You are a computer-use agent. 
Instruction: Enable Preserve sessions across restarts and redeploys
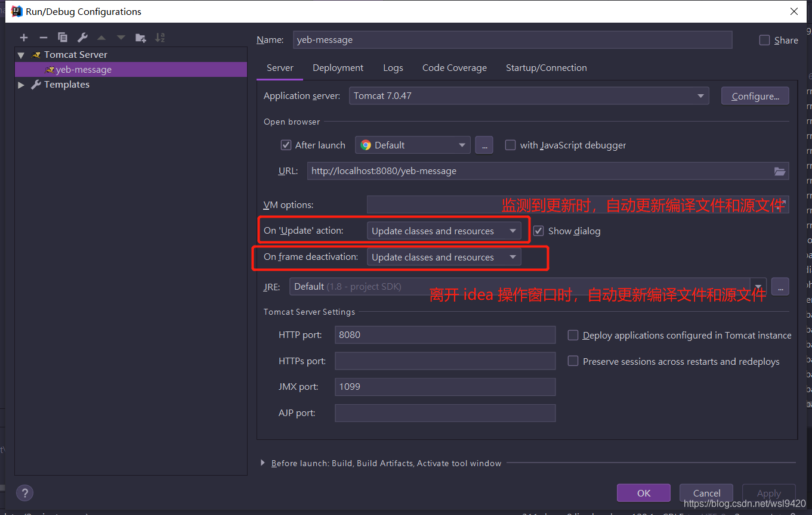coord(573,361)
